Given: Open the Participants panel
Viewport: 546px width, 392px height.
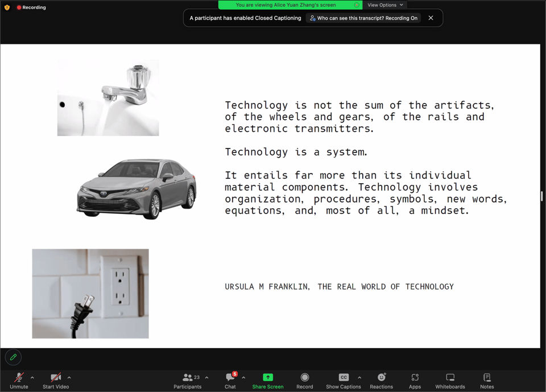Looking at the screenshot, I should point(188,381).
